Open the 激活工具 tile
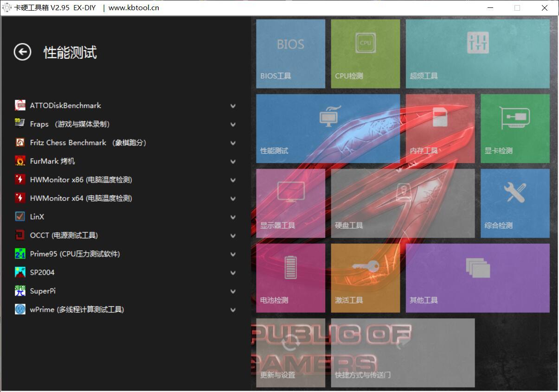This screenshot has height=392, width=559. [366, 278]
